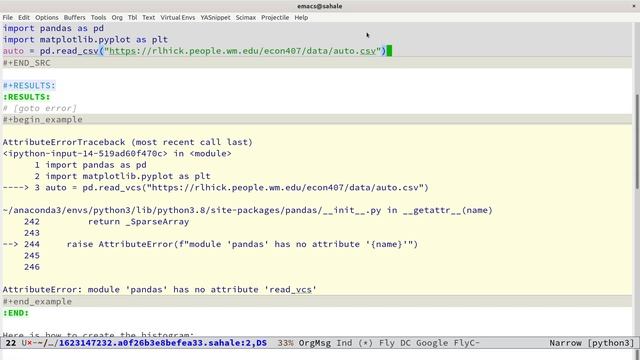Viewport: 640px width, 360px height.
Task: Click the pandas __init__.py path line
Action: pyautogui.click(x=248, y=210)
